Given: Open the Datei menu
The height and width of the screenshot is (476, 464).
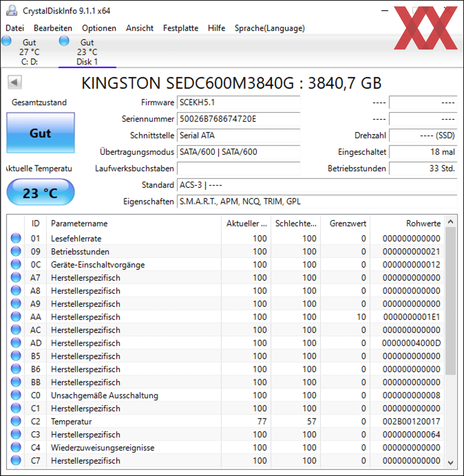Looking at the screenshot, I should tap(15, 28).
